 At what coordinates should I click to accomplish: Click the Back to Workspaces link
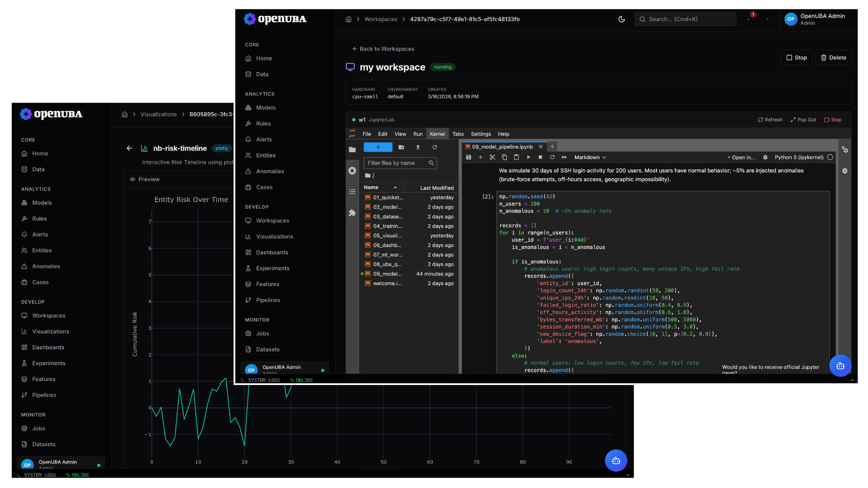point(383,49)
